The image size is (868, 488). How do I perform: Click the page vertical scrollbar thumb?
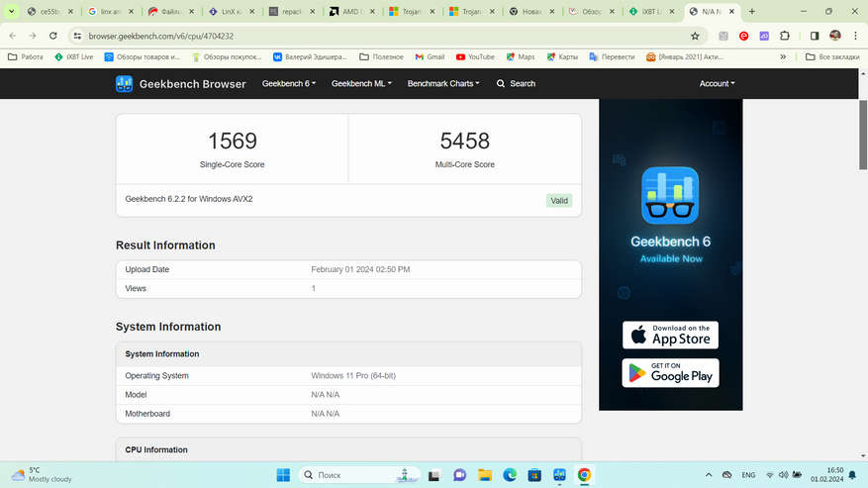tap(863, 136)
